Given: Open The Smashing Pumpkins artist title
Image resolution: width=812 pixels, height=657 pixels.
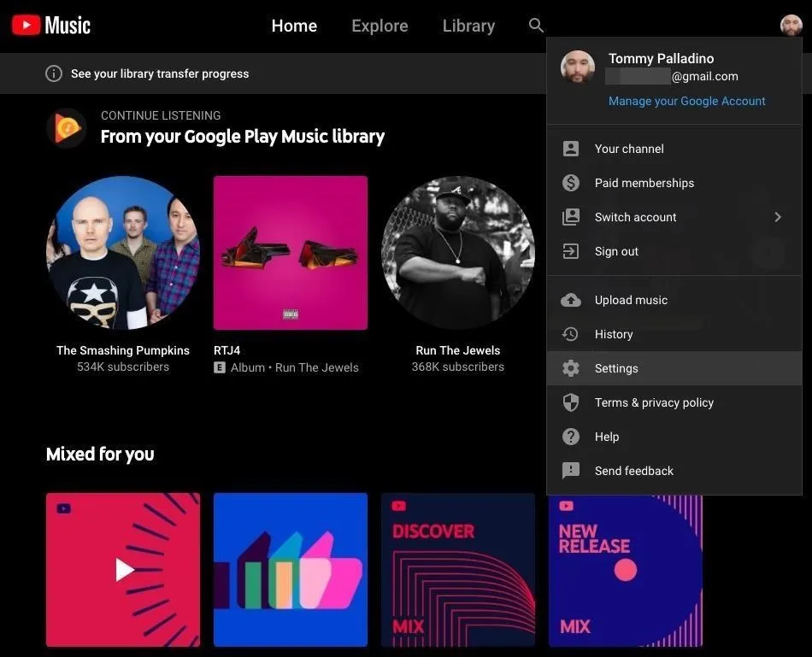Looking at the screenshot, I should (x=123, y=350).
